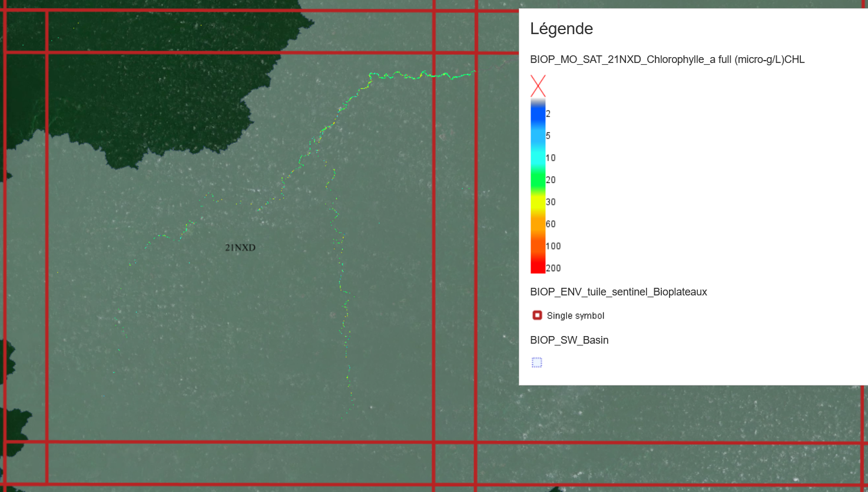Select the dark blue top of the color ramp

tap(538, 112)
